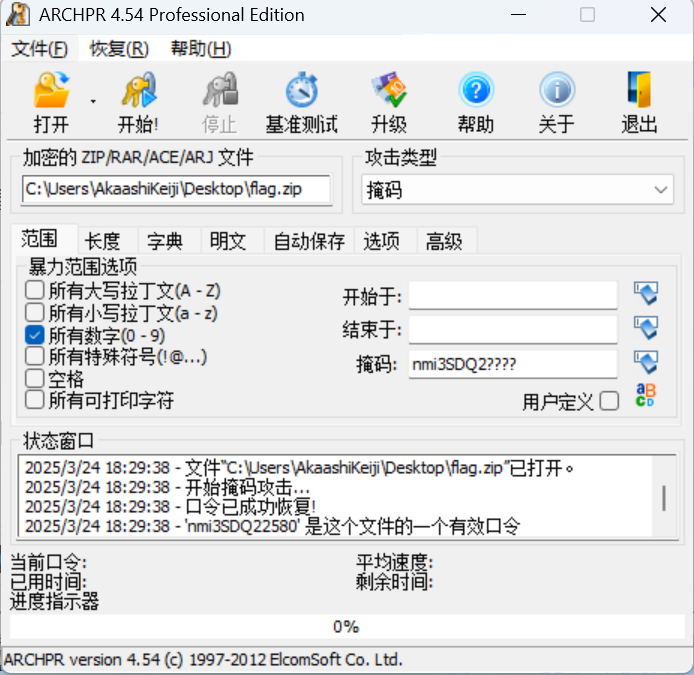Click the 掩码 field with nmi3SDQ2????
This screenshot has height=675, width=694.
(x=513, y=364)
